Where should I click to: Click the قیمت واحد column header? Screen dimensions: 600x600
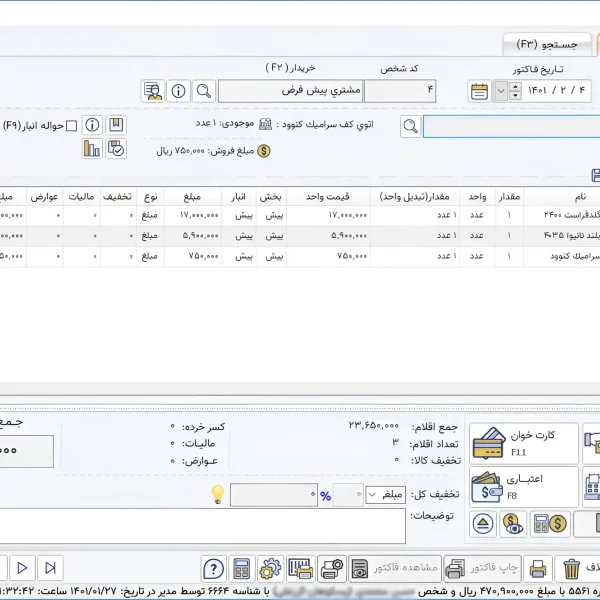coord(328,197)
